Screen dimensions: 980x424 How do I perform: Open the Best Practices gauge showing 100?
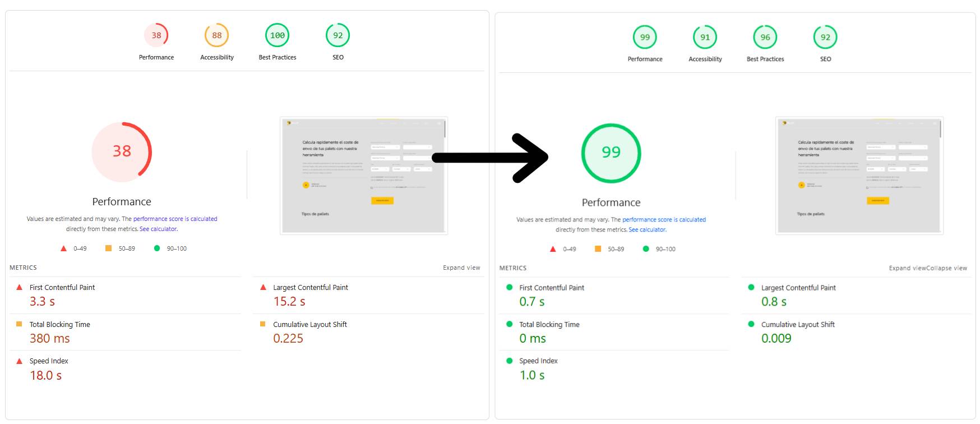click(x=277, y=35)
